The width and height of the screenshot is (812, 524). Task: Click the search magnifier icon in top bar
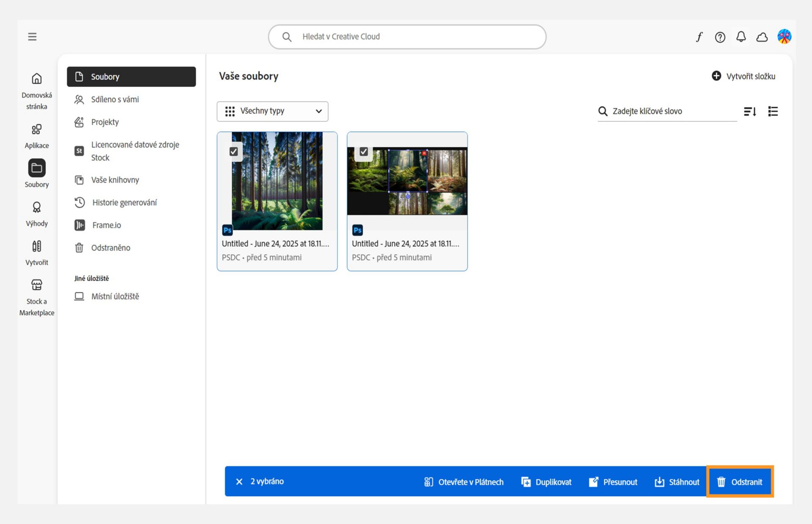pos(287,37)
